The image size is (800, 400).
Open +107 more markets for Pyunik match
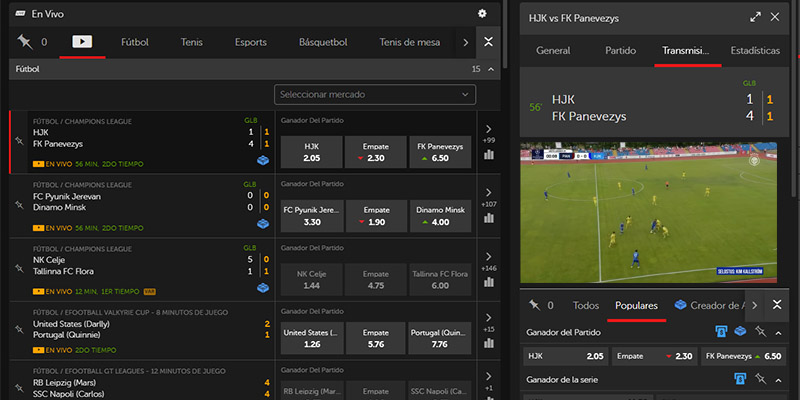[x=488, y=197]
